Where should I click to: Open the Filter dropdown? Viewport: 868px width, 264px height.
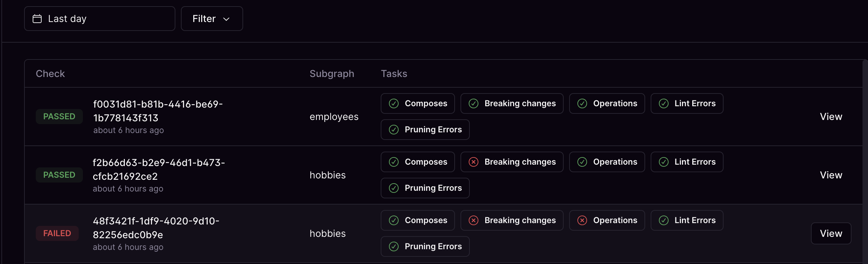(x=212, y=19)
